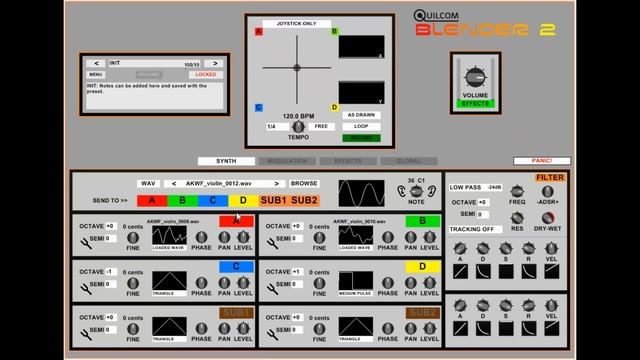640x360 pixels.
Task: Switch to the GLOBAL tab
Action: [409, 161]
